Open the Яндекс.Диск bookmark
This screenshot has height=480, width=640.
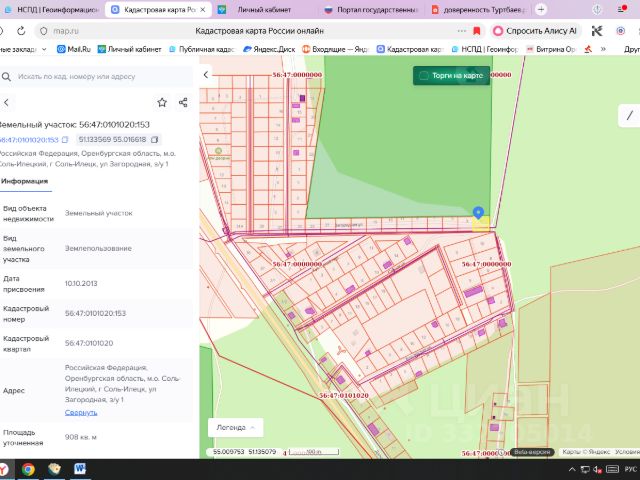tap(269, 49)
